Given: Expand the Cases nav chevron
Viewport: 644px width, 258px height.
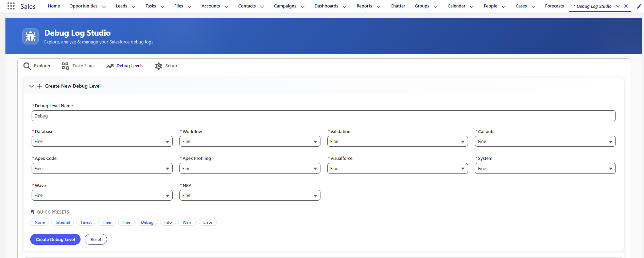Looking at the screenshot, I should (533, 6).
